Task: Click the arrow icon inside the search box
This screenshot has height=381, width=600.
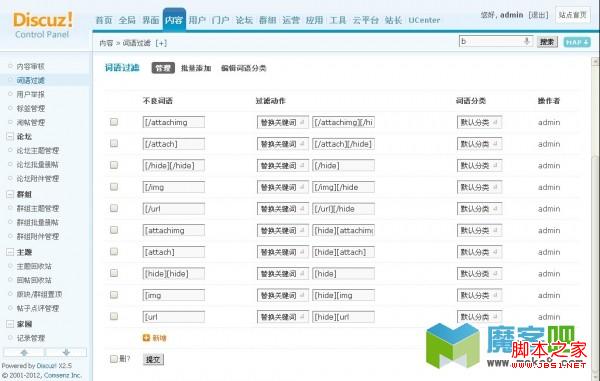Action: (527, 41)
